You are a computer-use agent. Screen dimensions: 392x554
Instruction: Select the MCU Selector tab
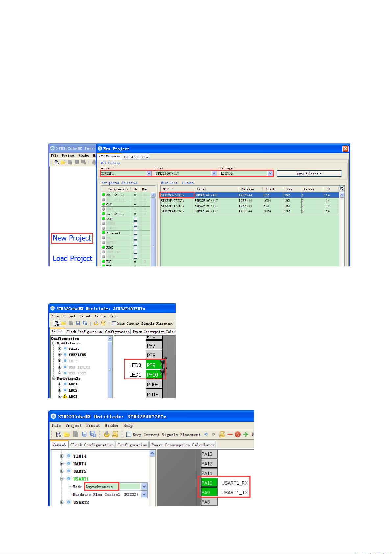[x=110, y=157]
